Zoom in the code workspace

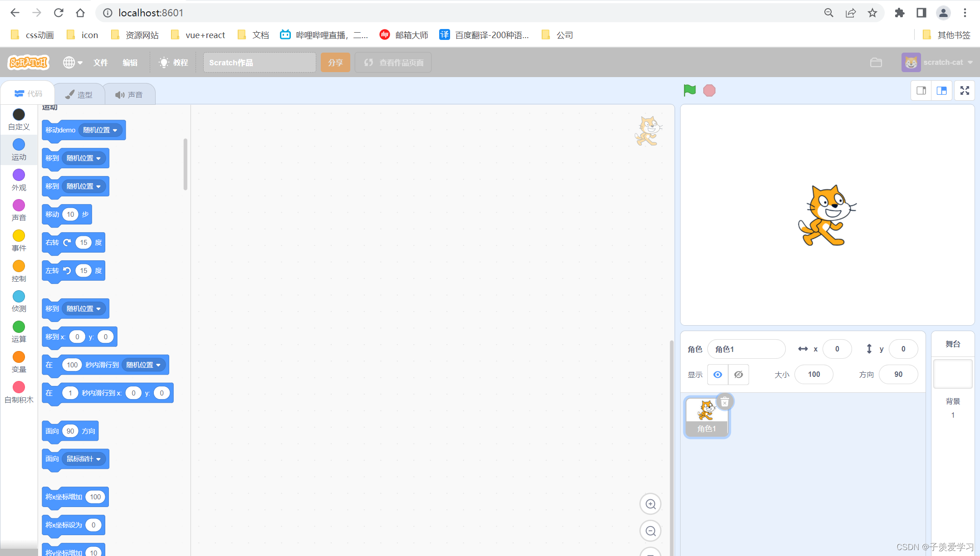650,504
